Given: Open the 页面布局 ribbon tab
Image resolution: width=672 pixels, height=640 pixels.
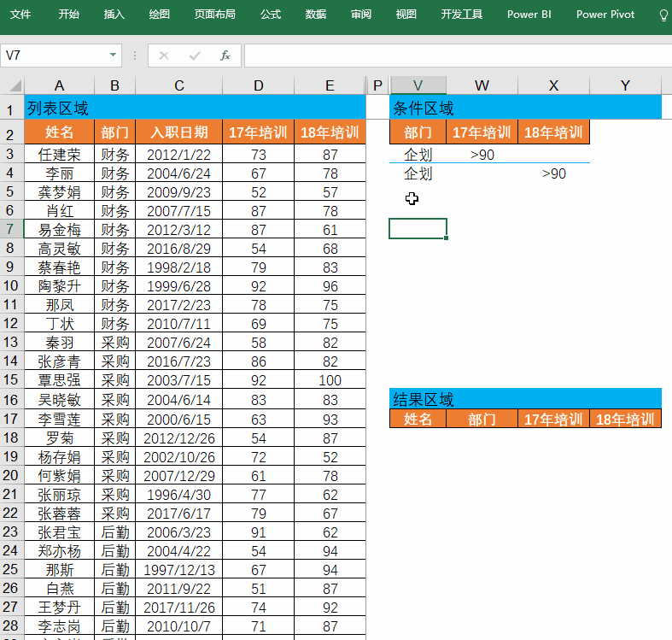Looking at the screenshot, I should point(215,15).
